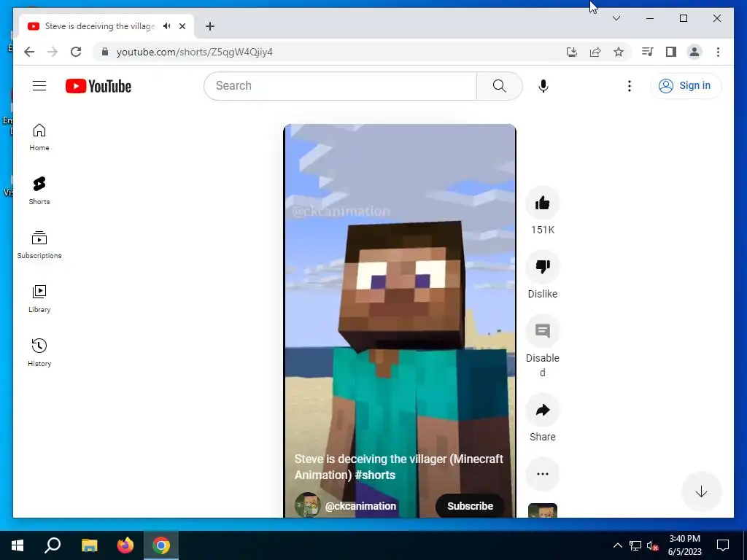Open the @ckcanimation channel link
This screenshot has width=747, height=560.
point(360,506)
